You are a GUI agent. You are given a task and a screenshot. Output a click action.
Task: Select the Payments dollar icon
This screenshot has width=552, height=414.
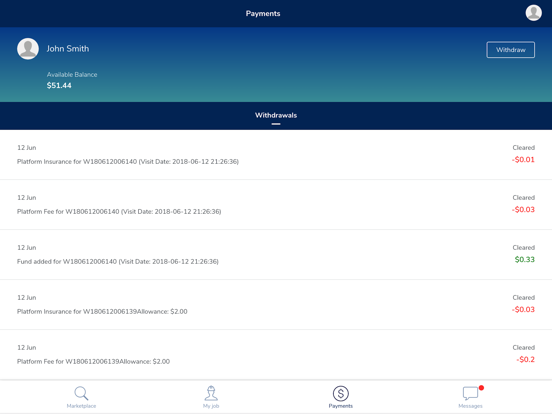(x=340, y=393)
